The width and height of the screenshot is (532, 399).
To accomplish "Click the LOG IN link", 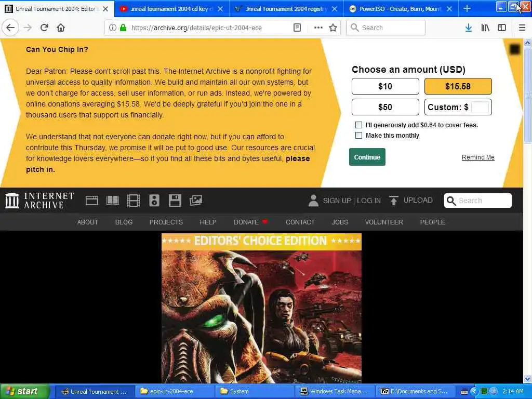I will pyautogui.click(x=369, y=201).
